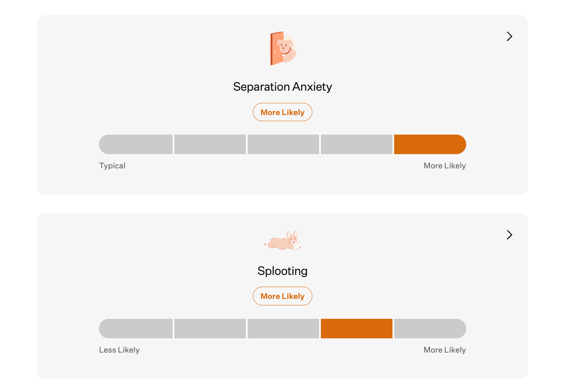Click the first gray segment of Separation Anxiety bar
The width and height of the screenshot is (570, 392).
point(136,144)
